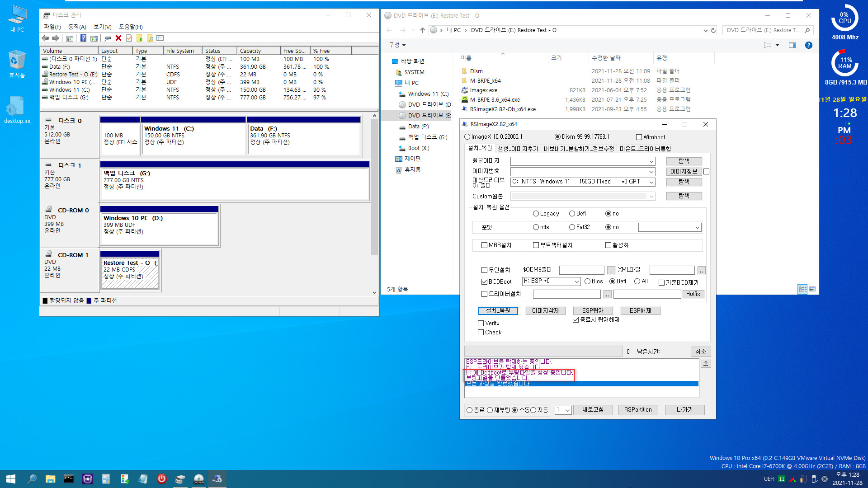Click the Windows Start button
Viewport: 868px width, 488px height.
(x=11, y=479)
